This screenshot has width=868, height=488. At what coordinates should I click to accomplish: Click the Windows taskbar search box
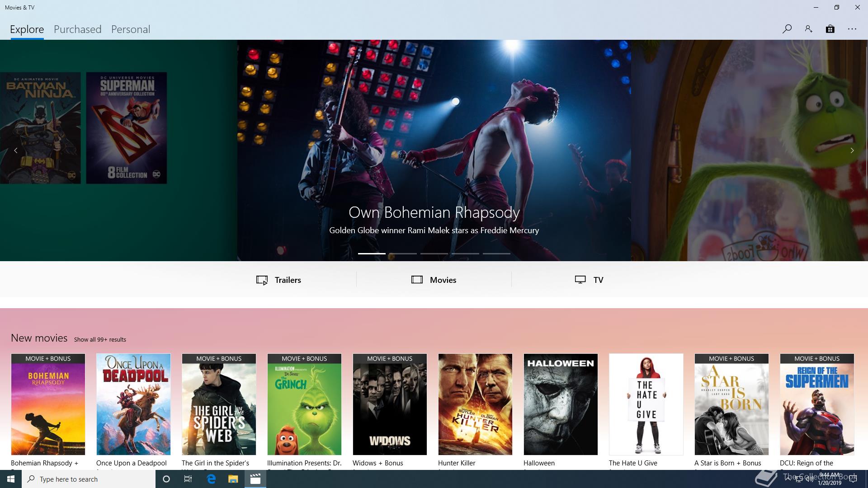coord(89,479)
